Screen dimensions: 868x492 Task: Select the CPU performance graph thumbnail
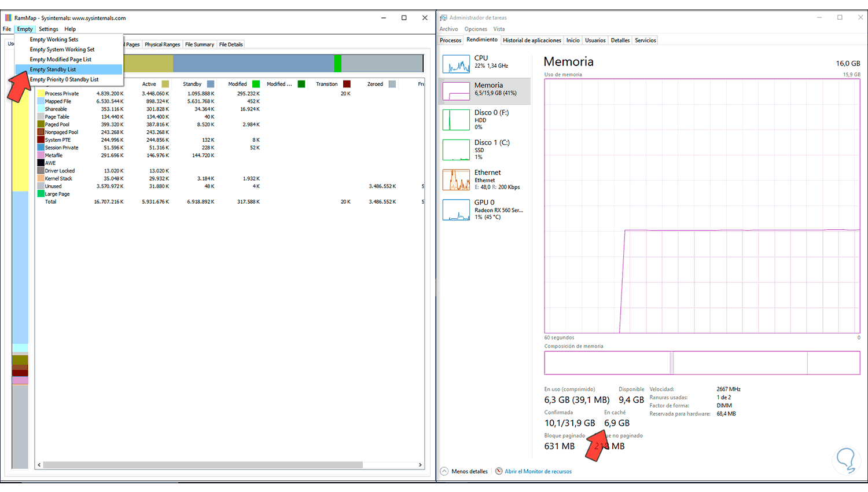(x=456, y=64)
